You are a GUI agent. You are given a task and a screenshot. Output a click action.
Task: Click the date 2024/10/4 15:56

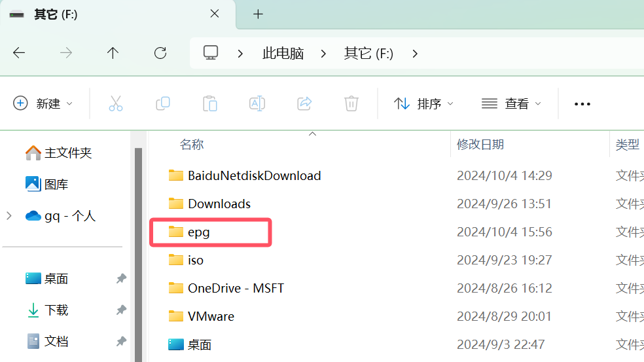pyautogui.click(x=505, y=232)
